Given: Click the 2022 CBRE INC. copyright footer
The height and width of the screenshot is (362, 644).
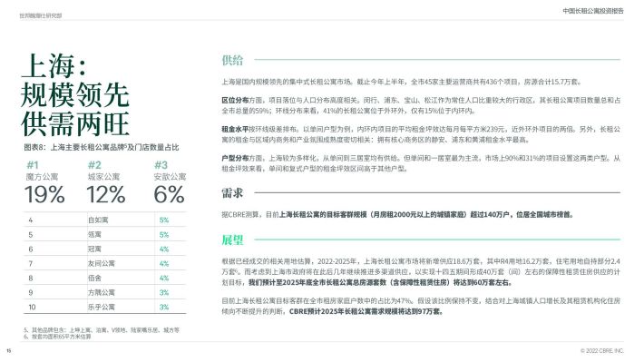Looking at the screenshot, I should click(x=601, y=350).
